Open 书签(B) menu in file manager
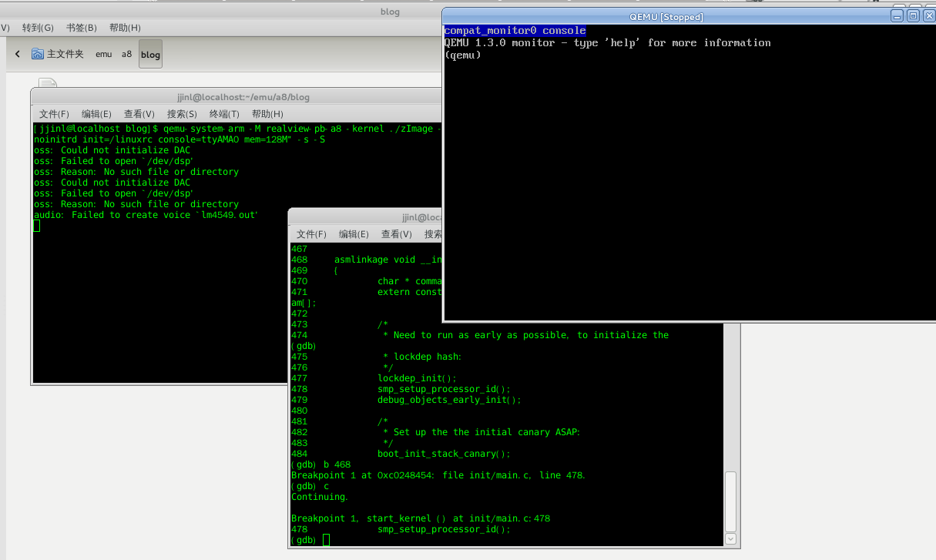Viewport: 936px width, 560px height. point(81,28)
